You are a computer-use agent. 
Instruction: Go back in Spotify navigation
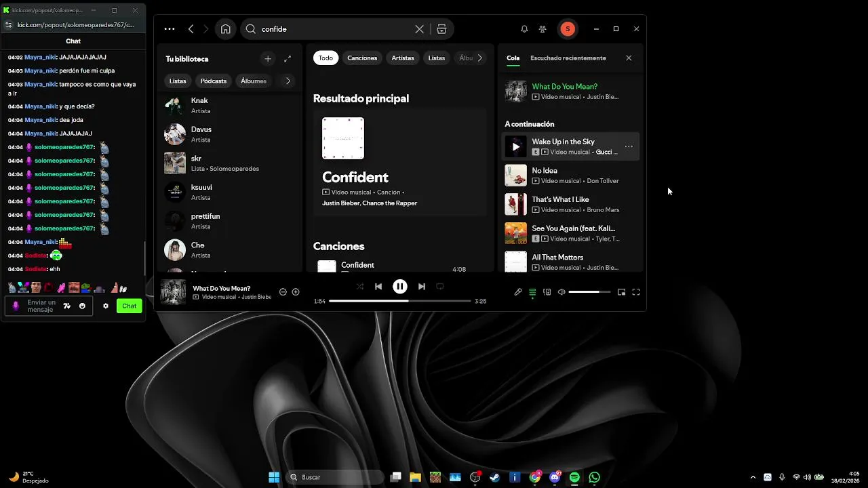[x=191, y=29]
